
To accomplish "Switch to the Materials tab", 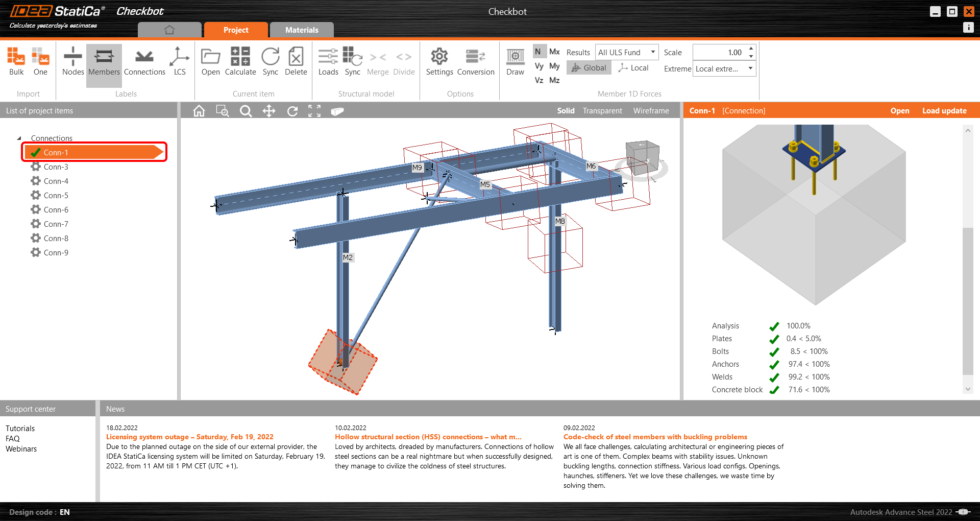I will coord(301,30).
